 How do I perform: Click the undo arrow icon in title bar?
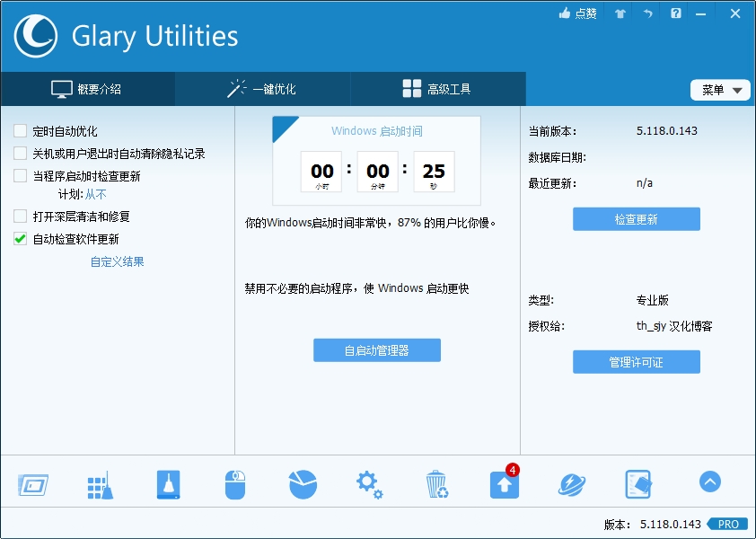tap(647, 13)
